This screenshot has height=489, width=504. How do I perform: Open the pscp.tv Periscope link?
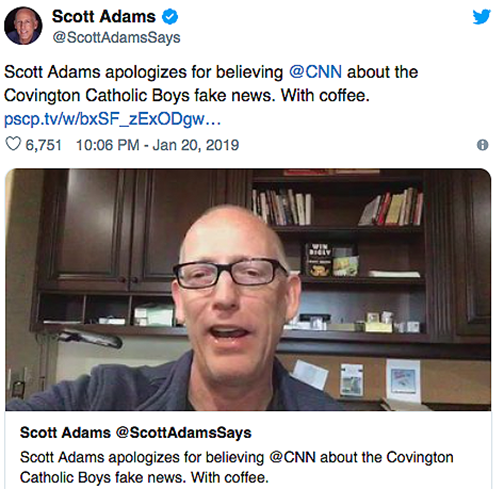[x=112, y=119]
